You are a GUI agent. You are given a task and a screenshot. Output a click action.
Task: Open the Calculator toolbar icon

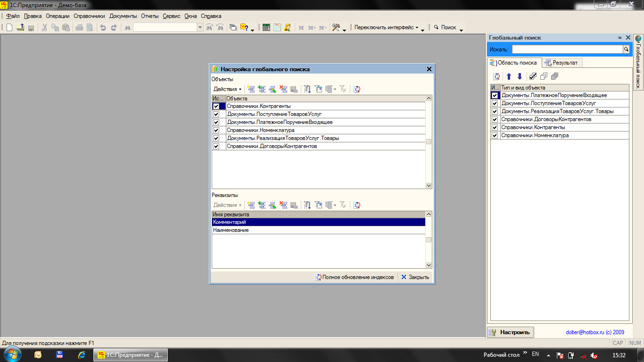(x=266, y=27)
